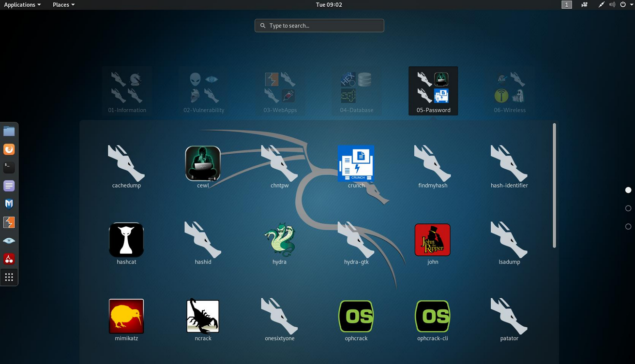Start hydra
The width and height of the screenshot is (635, 364).
(x=279, y=244)
